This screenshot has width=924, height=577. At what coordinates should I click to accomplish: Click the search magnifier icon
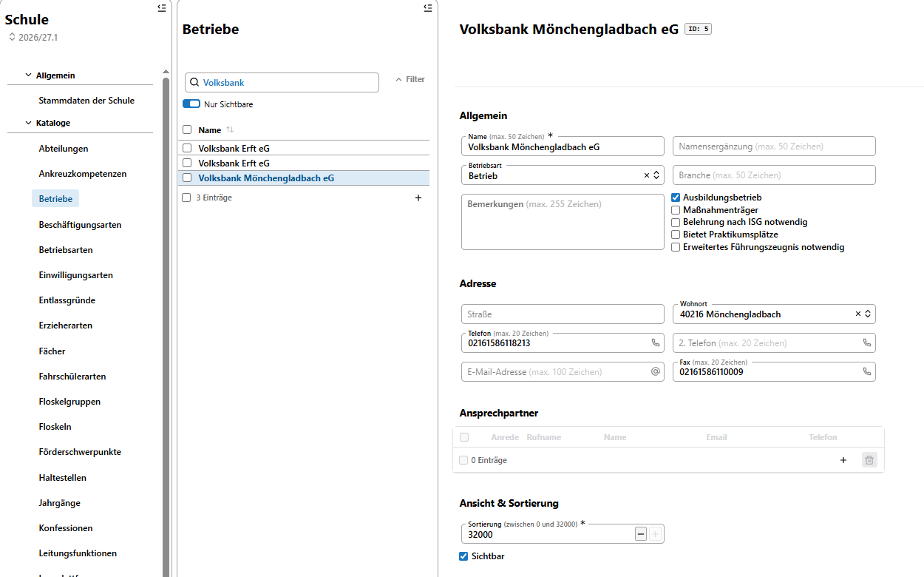[195, 83]
